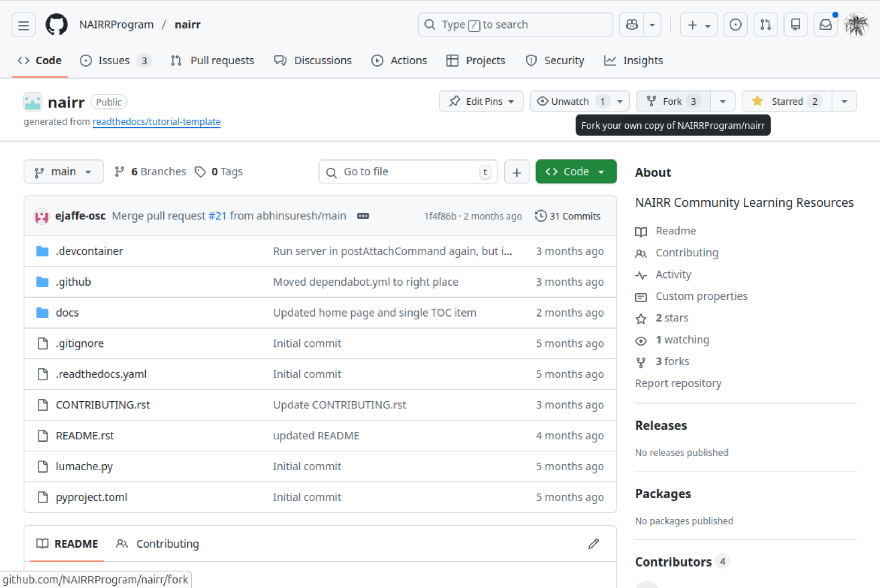Switch to the Issues tab

pyautogui.click(x=116, y=61)
